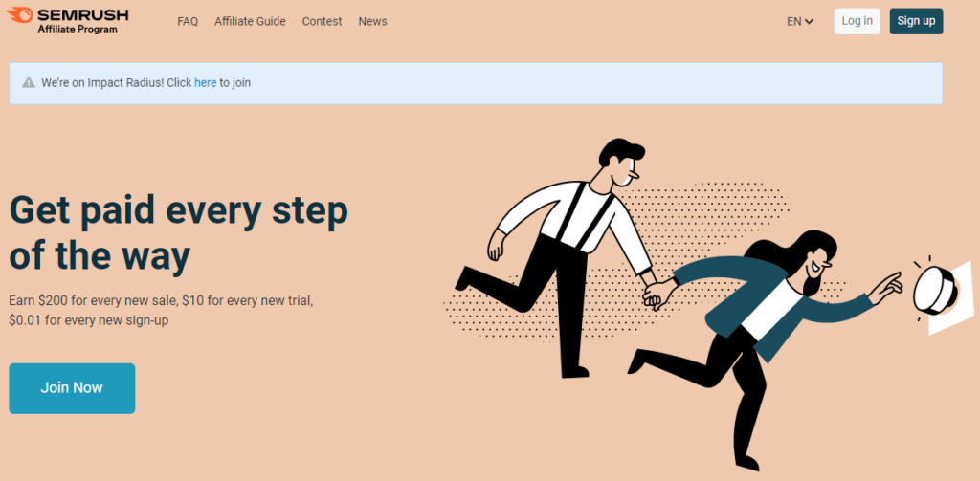Screen dimensions: 980x481
Task: Follow the 'here' link in the Impact Radius banner
Action: [x=205, y=82]
